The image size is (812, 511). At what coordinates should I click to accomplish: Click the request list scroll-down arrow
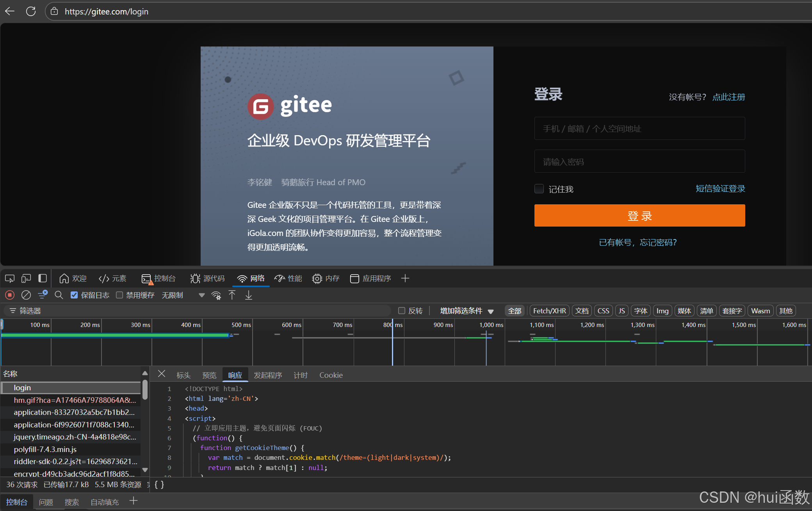coord(145,470)
